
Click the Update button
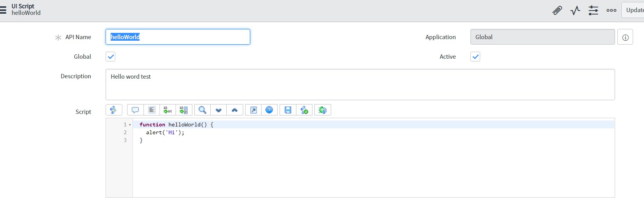click(x=633, y=10)
